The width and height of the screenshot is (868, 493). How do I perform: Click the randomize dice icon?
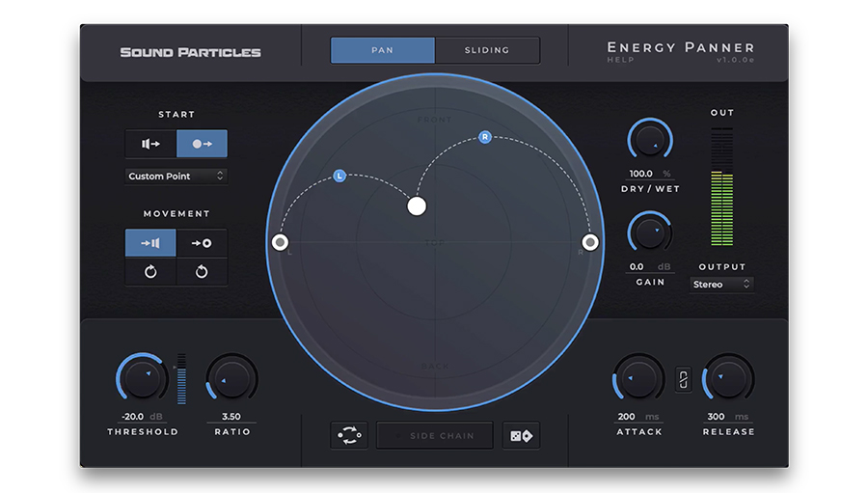[521, 435]
